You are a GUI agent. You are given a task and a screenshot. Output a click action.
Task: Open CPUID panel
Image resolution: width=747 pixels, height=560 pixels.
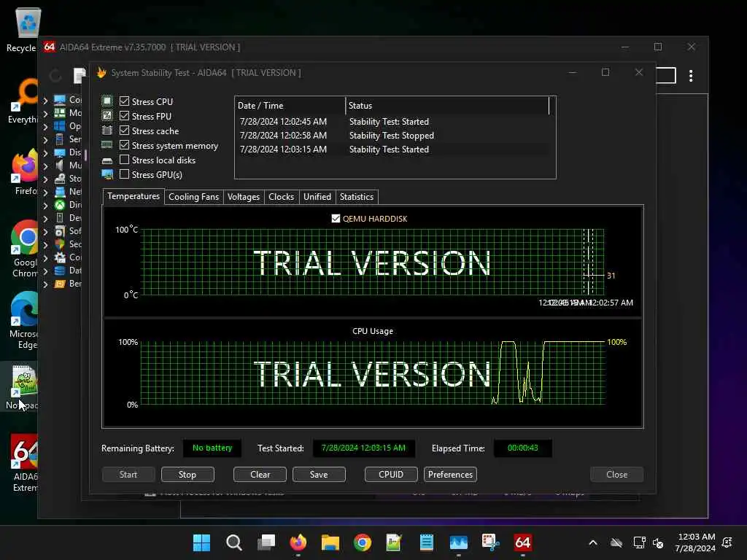391,474
